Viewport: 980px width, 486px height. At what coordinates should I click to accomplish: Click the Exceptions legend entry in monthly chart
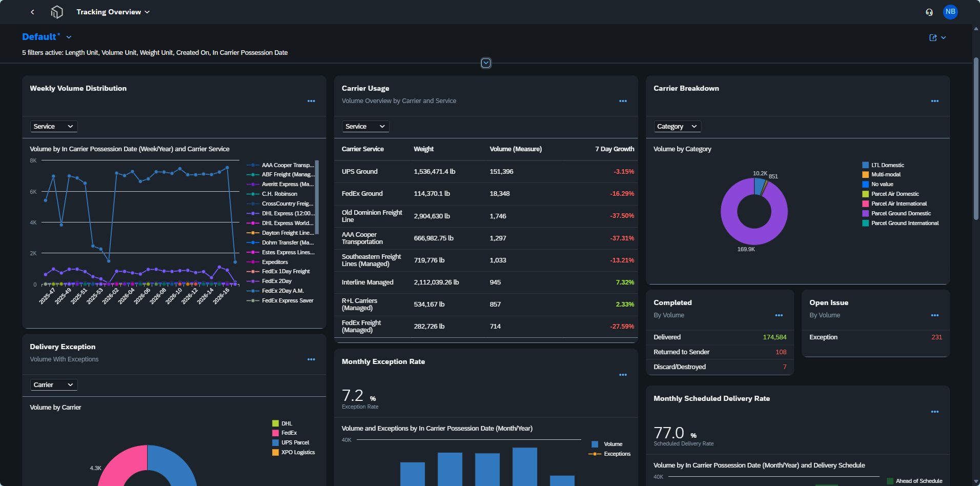point(610,454)
